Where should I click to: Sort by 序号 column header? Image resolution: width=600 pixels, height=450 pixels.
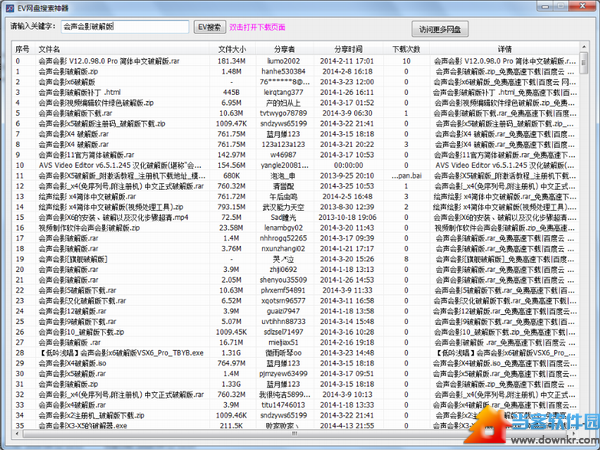pyautogui.click(x=22, y=49)
